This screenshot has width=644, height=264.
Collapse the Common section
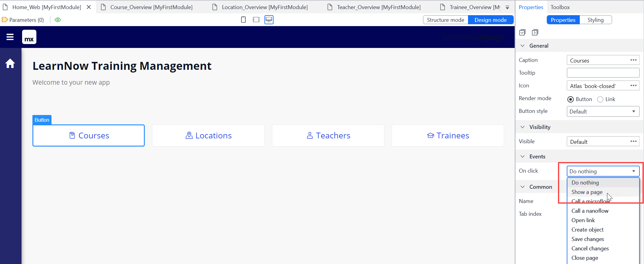coord(523,187)
